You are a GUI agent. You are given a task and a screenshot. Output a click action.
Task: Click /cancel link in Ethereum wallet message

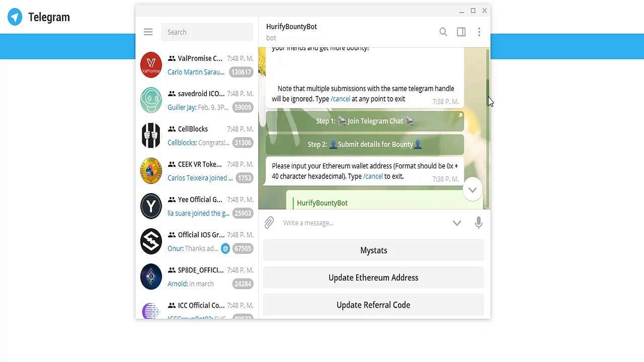pyautogui.click(x=373, y=176)
